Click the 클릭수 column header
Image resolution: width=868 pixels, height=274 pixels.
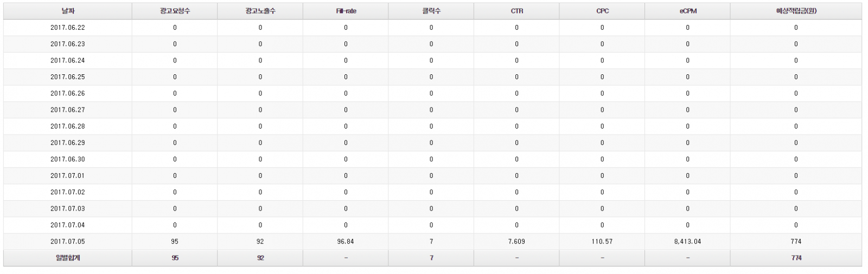point(431,11)
